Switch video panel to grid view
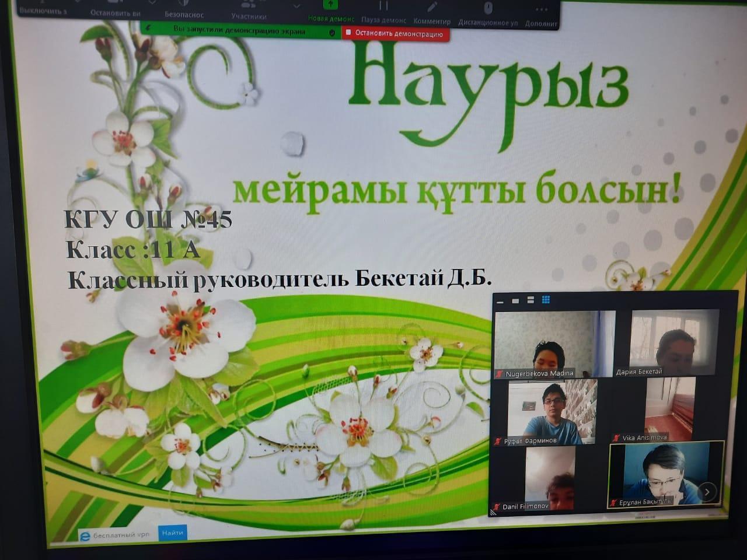This screenshot has height=560, width=747. (546, 300)
